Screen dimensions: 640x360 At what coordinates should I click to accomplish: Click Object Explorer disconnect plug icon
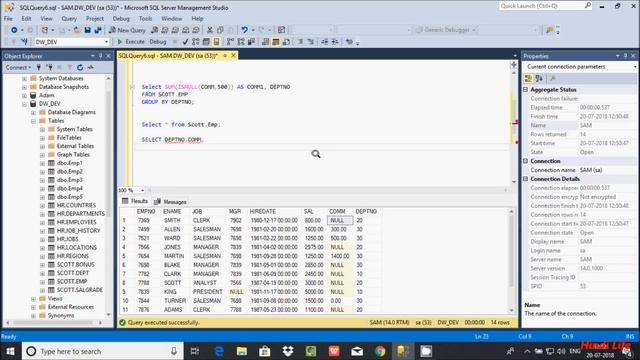pyautogui.click(x=49, y=67)
